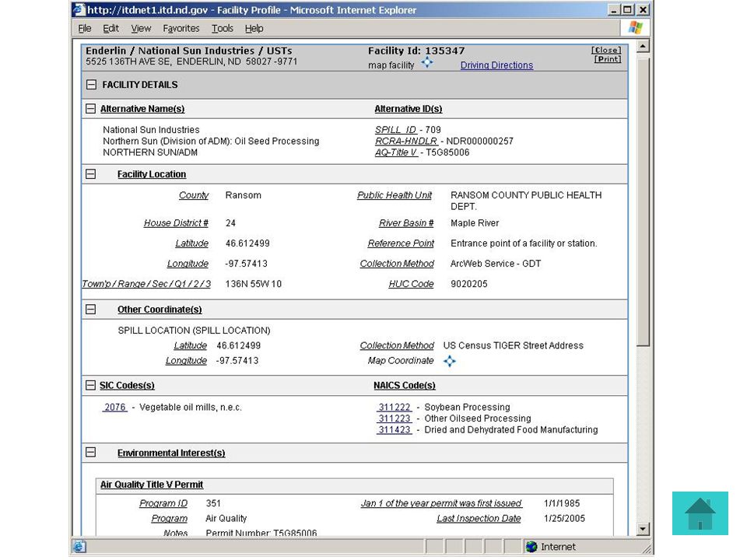The height and width of the screenshot is (560, 747).
Task: Click the Ransom county value
Action: [243, 195]
